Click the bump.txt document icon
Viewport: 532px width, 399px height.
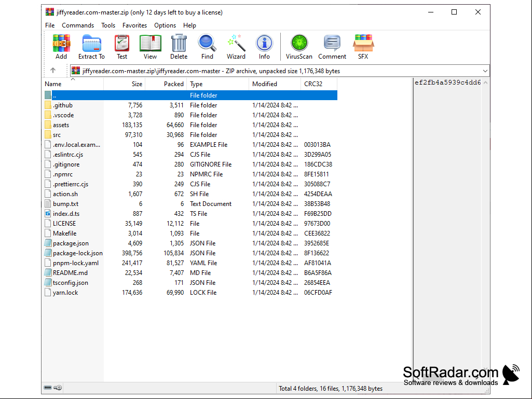coord(48,203)
